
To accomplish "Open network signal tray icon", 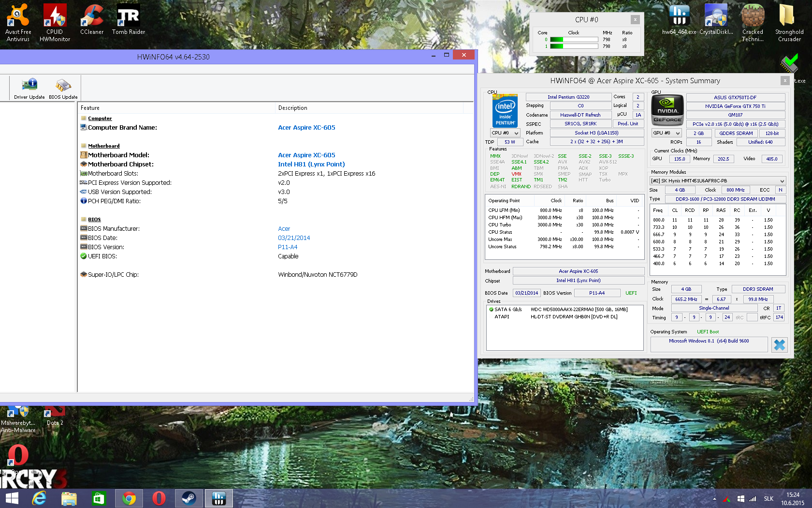I will 753,499.
